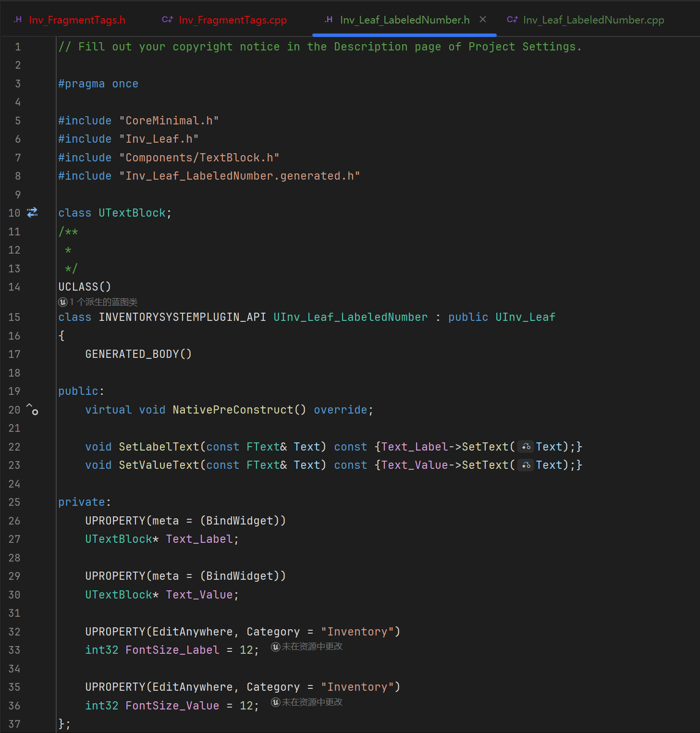Click the SetLabelText function name
Image resolution: width=700 pixels, height=733 pixels.
[x=159, y=447]
